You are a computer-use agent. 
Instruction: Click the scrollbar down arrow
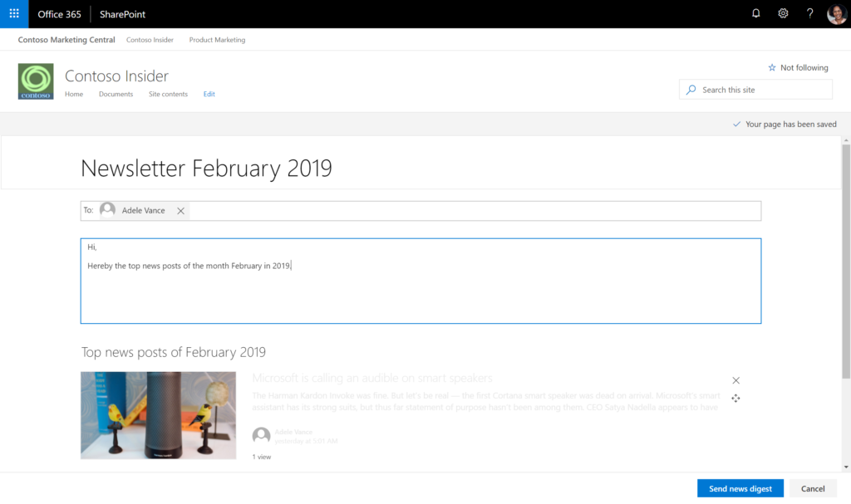click(846, 467)
